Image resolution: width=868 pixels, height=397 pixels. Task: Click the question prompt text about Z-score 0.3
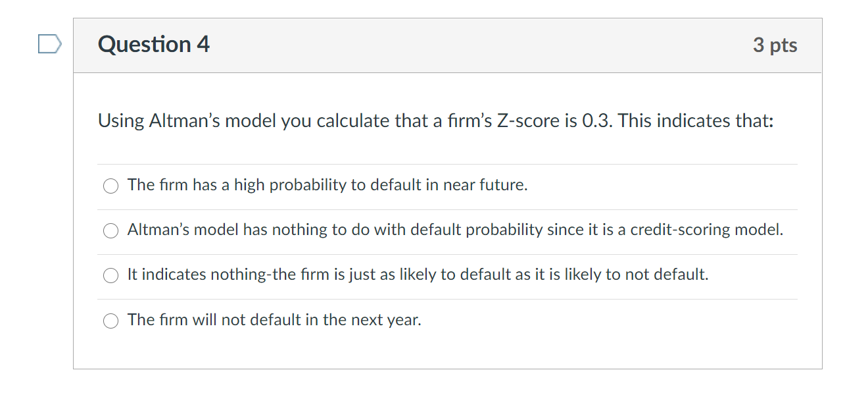pyautogui.click(x=435, y=120)
